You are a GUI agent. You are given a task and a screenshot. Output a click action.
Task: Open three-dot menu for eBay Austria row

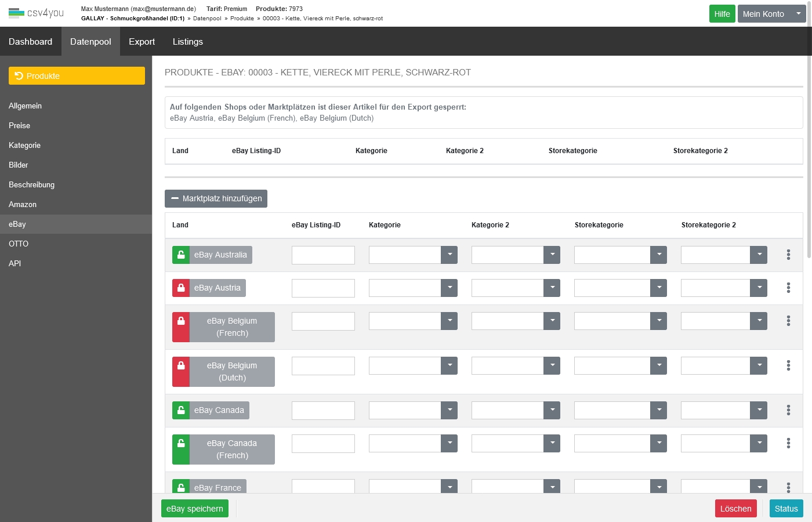(788, 288)
